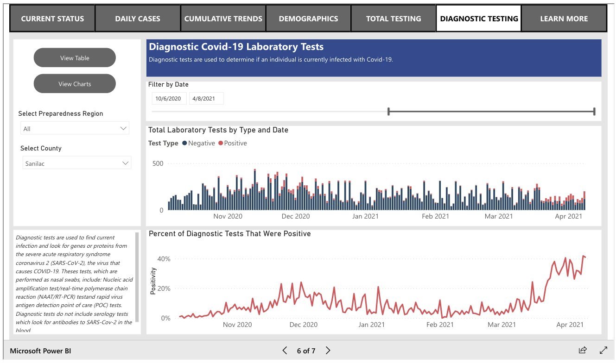Image resolution: width=616 pixels, height=364 pixels.
Task: Enter full screen mode with the expand icon
Action: (603, 350)
